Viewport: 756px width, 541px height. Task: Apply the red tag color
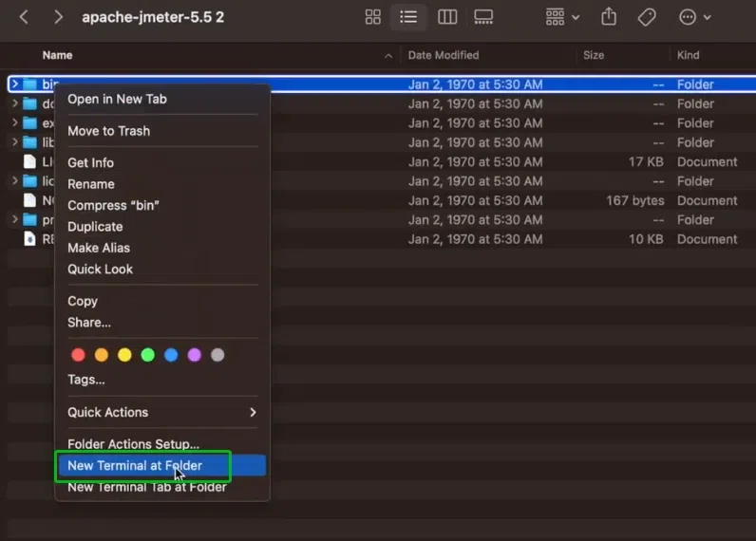(78, 355)
